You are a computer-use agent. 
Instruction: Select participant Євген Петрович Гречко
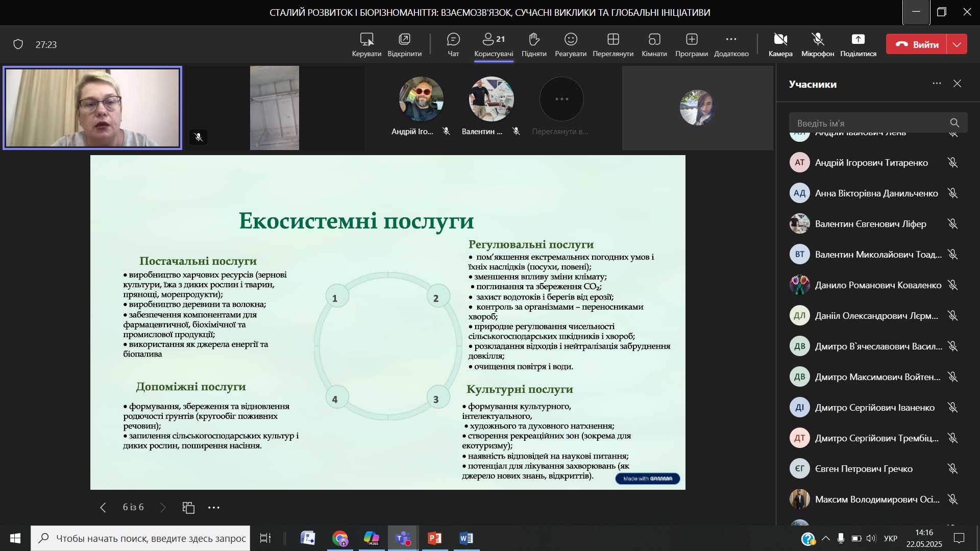click(864, 469)
